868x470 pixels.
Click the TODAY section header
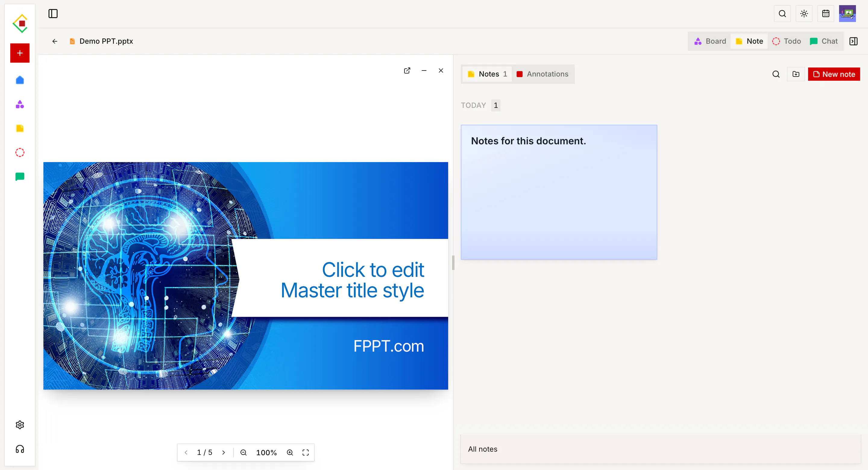(473, 105)
